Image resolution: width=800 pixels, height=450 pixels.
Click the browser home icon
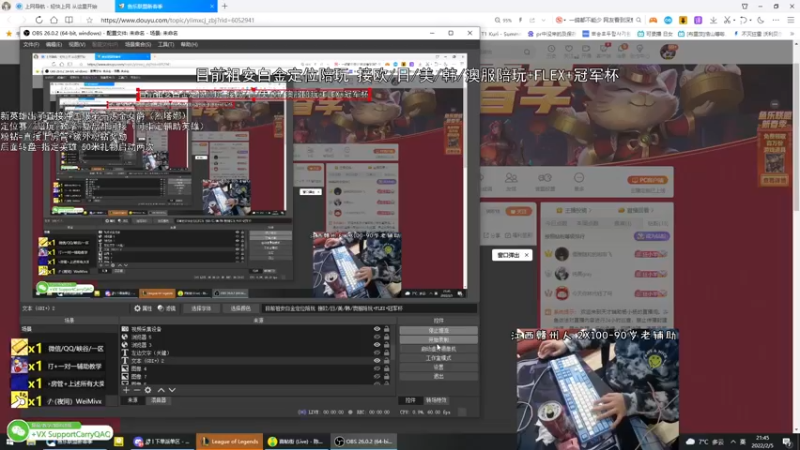[54, 20]
